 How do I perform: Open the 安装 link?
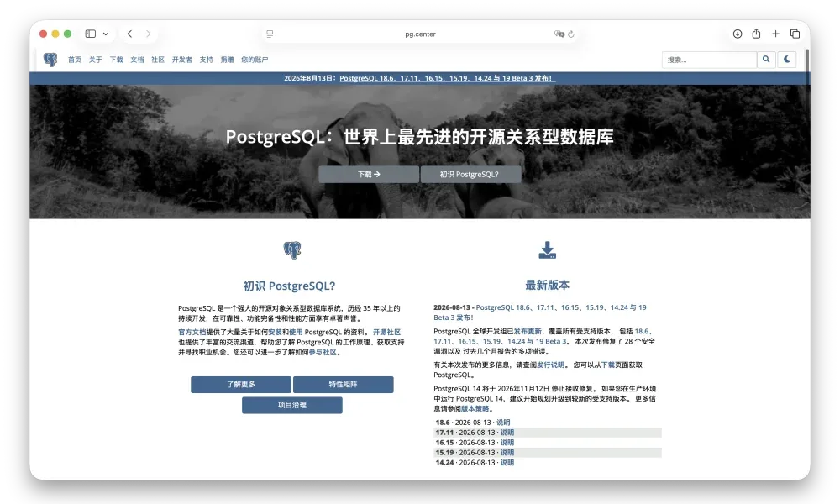pyautogui.click(x=275, y=332)
